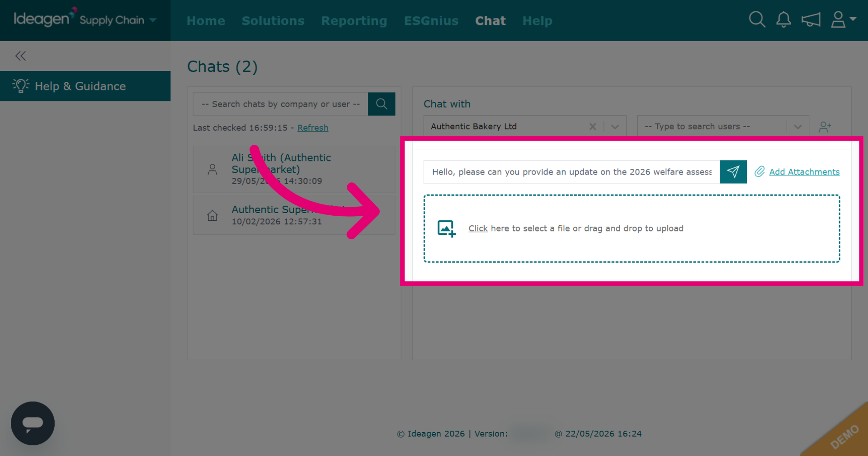Screen dimensions: 868x456
Task: Expand the user search dropdown chevron
Action: click(x=798, y=127)
